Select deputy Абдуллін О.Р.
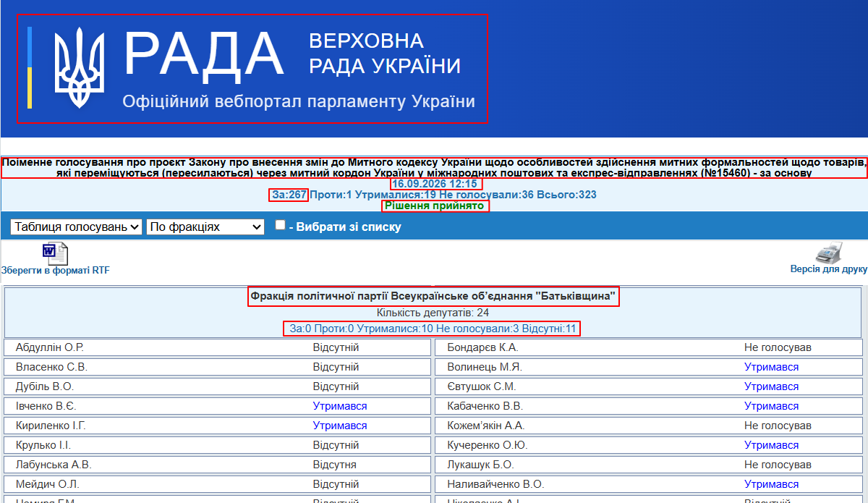Image resolution: width=868 pixels, height=503 pixels. (50, 347)
